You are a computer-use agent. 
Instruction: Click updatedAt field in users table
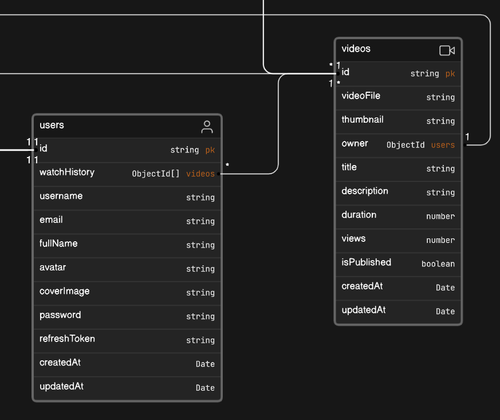click(127, 388)
